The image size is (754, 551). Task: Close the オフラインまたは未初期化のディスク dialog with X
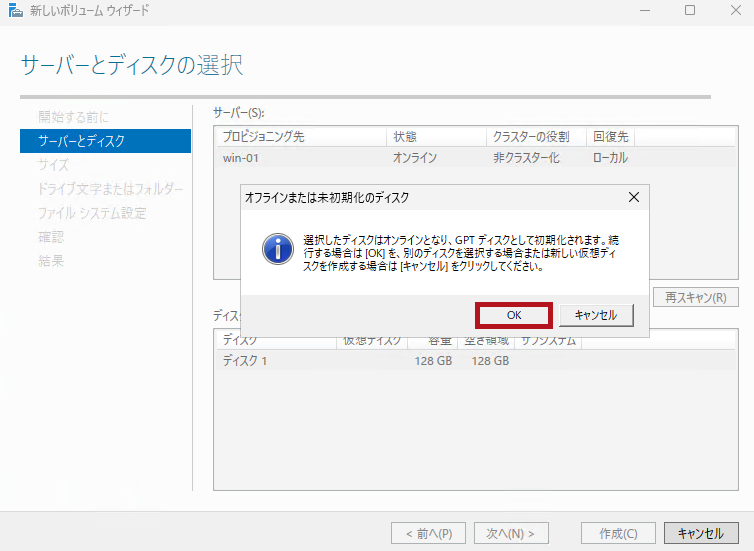tap(633, 198)
